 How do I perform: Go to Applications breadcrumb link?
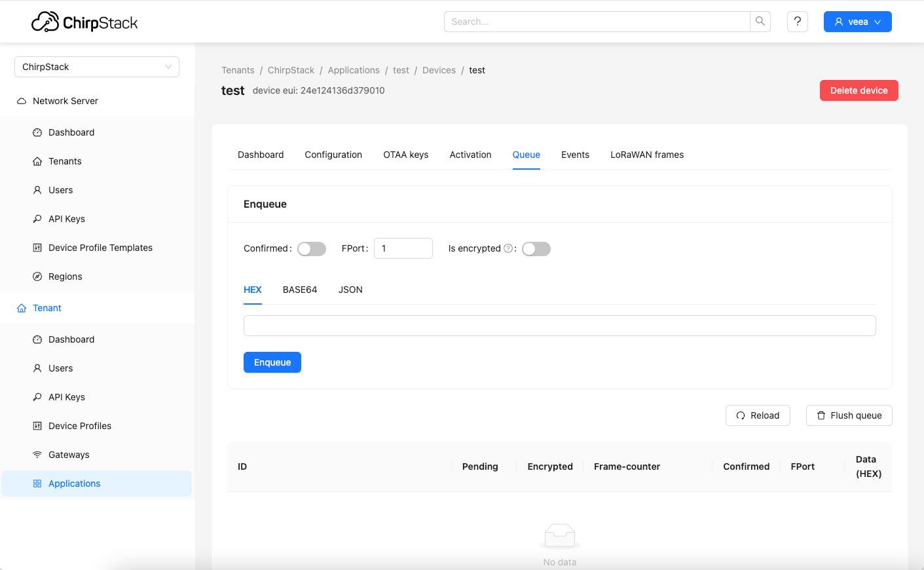[354, 70]
